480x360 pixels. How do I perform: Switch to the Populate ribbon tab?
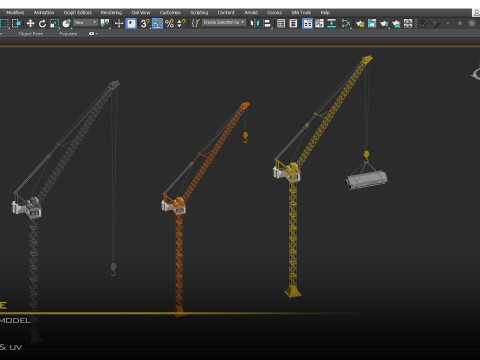click(68, 34)
